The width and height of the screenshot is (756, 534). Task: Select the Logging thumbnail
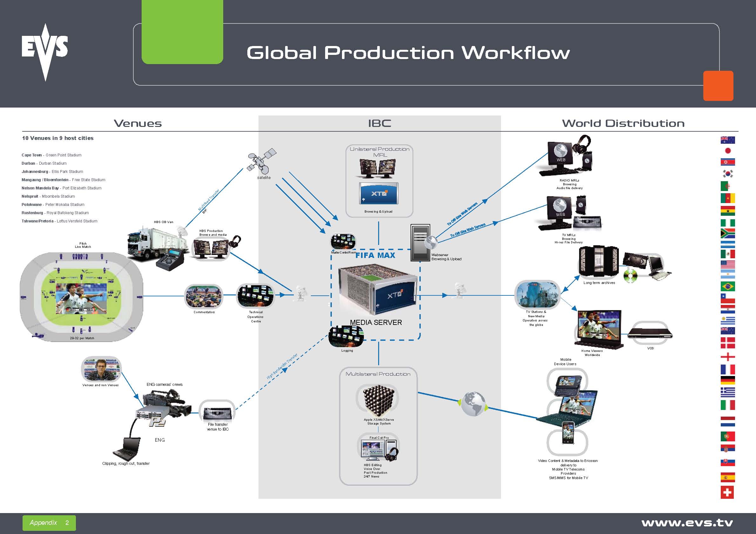click(x=346, y=336)
